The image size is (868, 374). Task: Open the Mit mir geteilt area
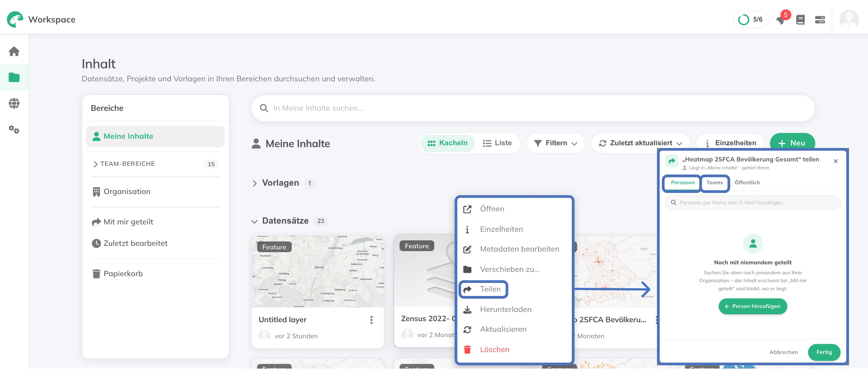[155, 222]
